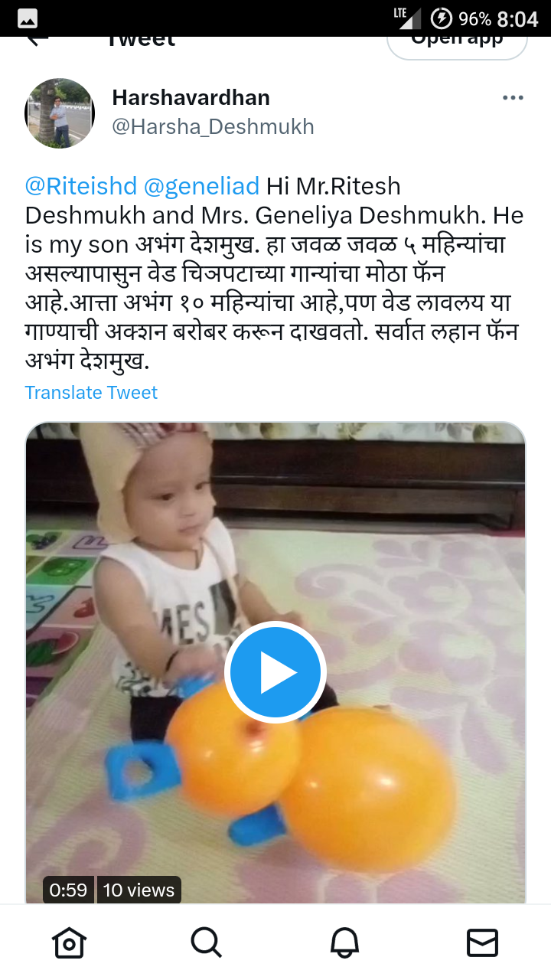Tap the battery status icon
The height and width of the screenshot is (980, 551).
pyautogui.click(x=442, y=18)
